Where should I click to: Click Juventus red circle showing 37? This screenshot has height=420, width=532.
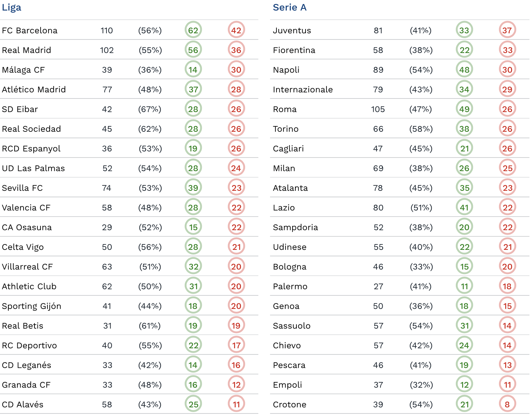coord(507,30)
